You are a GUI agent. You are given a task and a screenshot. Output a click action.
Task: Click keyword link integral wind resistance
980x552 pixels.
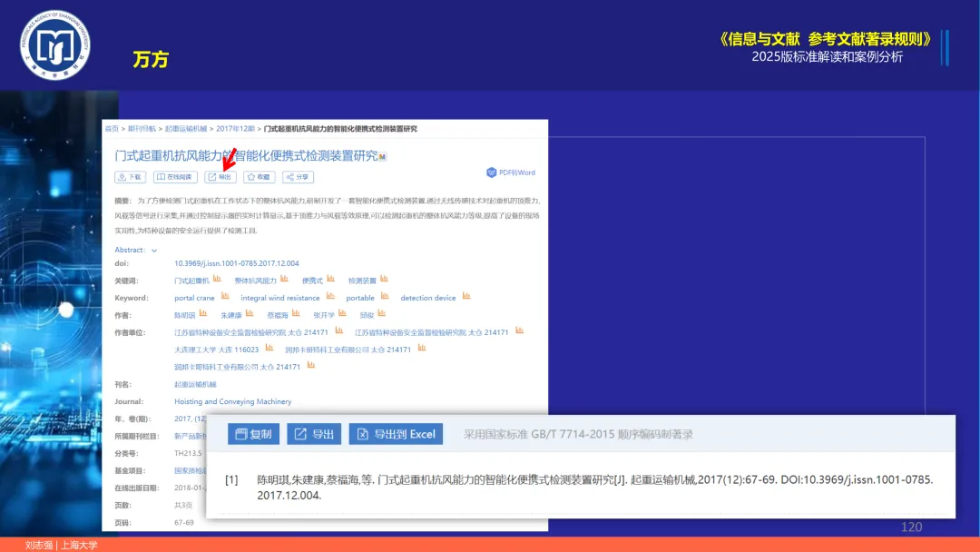click(280, 298)
